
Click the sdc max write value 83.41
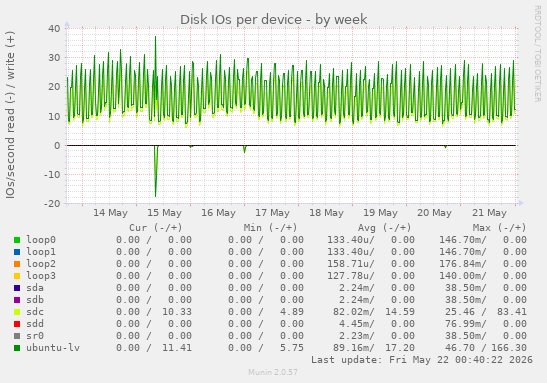point(511,312)
